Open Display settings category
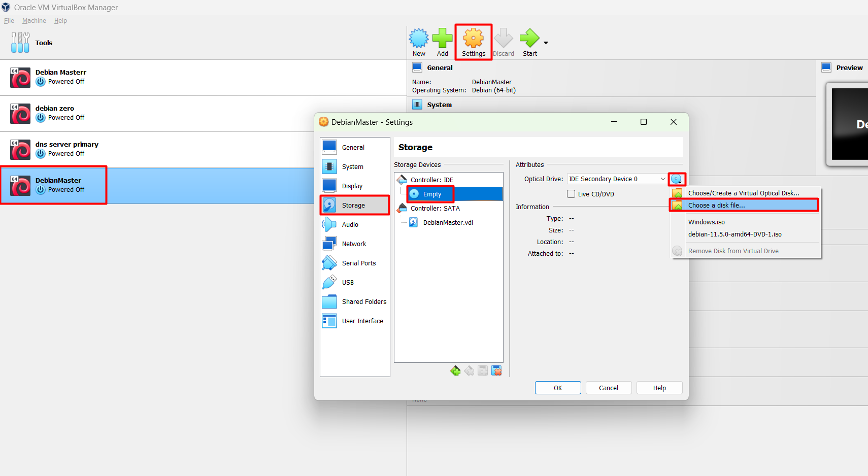This screenshot has height=476, width=868. (355, 186)
